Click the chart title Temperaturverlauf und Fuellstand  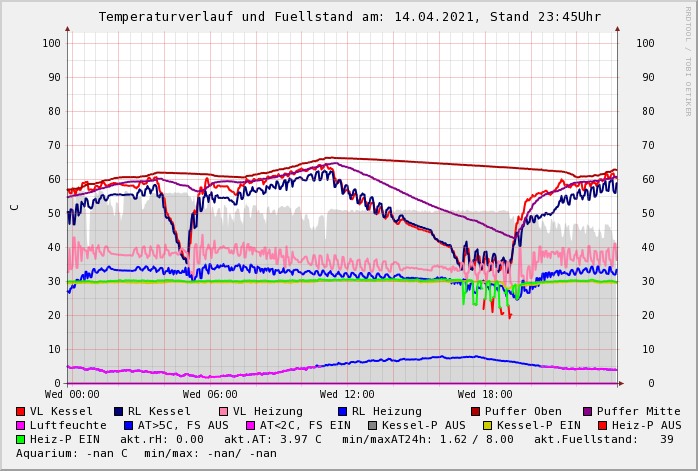point(349,17)
